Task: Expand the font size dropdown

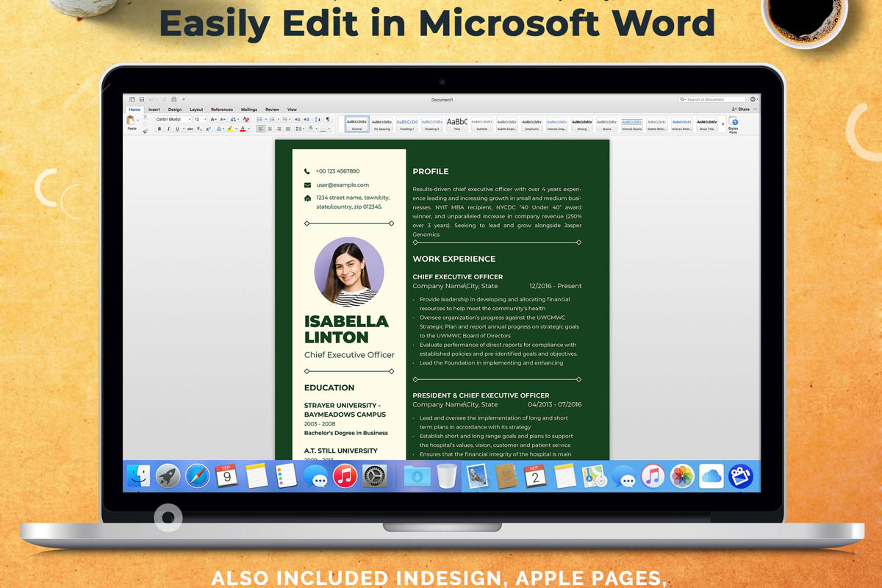Action: (206, 119)
